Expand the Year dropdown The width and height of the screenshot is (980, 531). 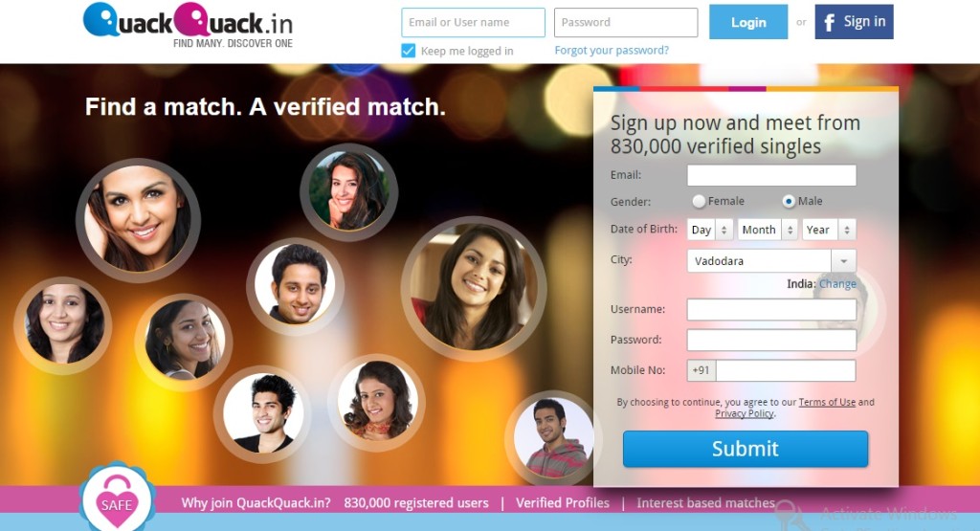[x=829, y=230]
